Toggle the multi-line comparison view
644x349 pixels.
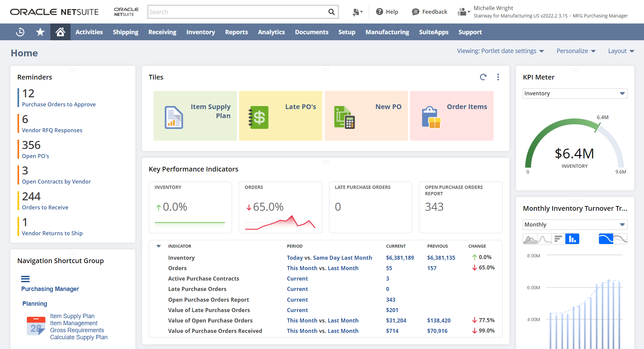pos(620,239)
